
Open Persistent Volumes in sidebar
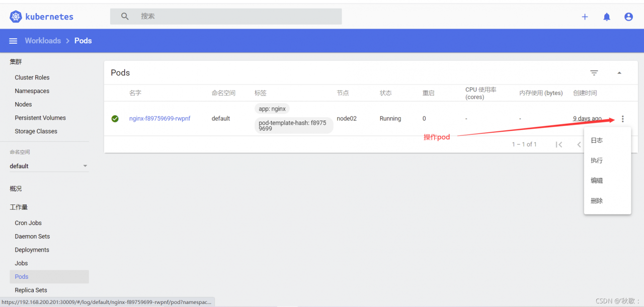40,118
